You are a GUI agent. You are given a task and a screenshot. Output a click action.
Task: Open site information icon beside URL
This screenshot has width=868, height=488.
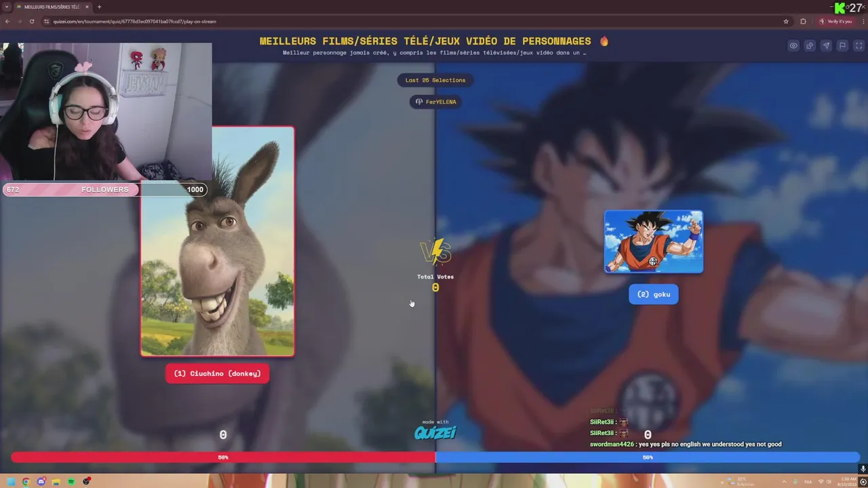coord(47,21)
